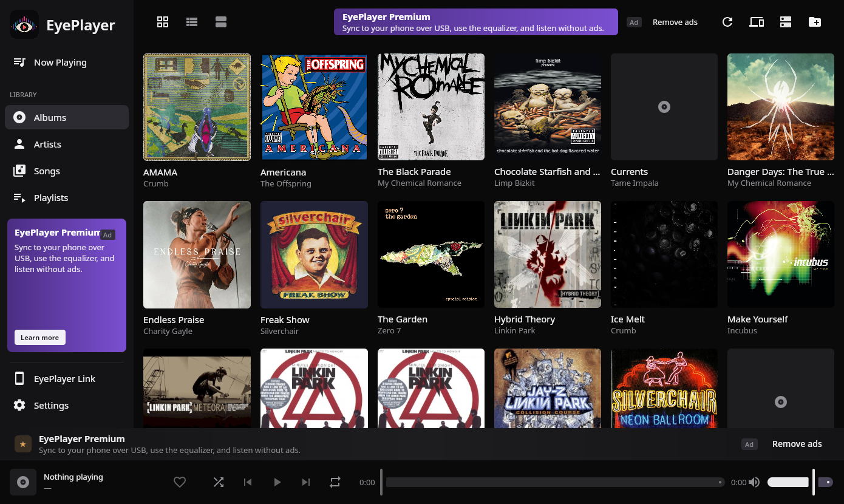Click the now-playing disc artwork in the player bar

pos(23,482)
